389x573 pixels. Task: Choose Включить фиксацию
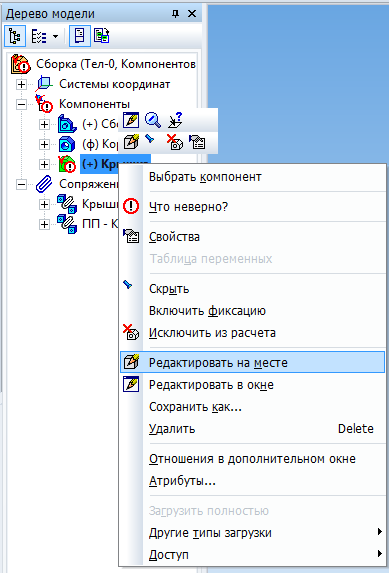click(x=253, y=311)
